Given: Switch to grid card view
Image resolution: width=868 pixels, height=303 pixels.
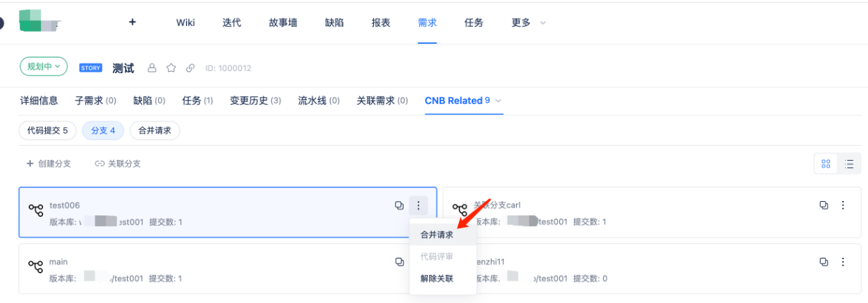Looking at the screenshot, I should coord(826,164).
